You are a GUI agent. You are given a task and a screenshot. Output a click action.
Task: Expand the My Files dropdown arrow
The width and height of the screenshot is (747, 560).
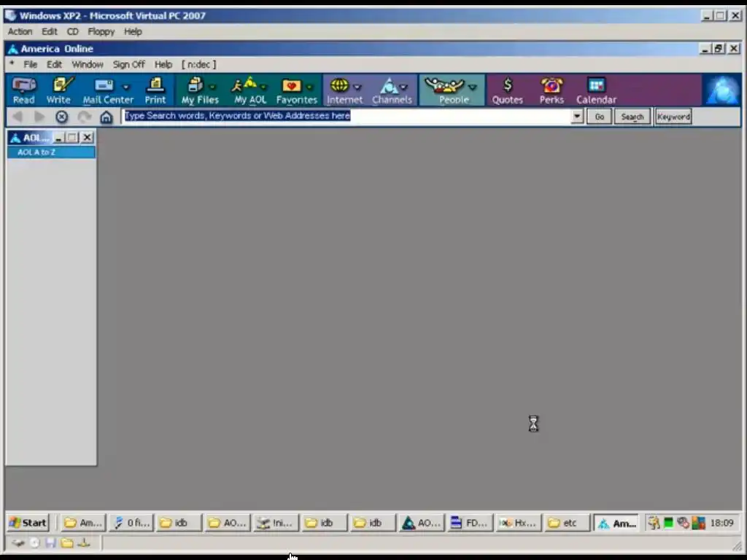pos(212,87)
